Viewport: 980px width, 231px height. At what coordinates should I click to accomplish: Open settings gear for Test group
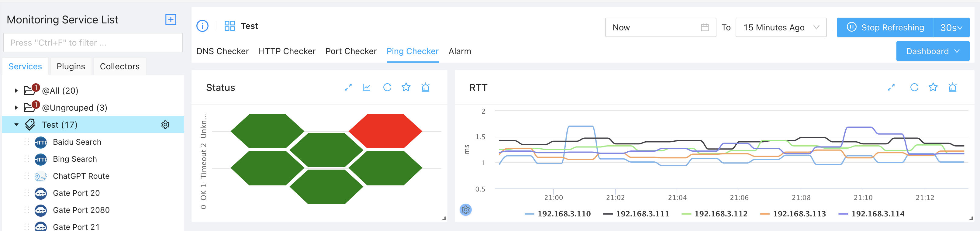tap(165, 125)
